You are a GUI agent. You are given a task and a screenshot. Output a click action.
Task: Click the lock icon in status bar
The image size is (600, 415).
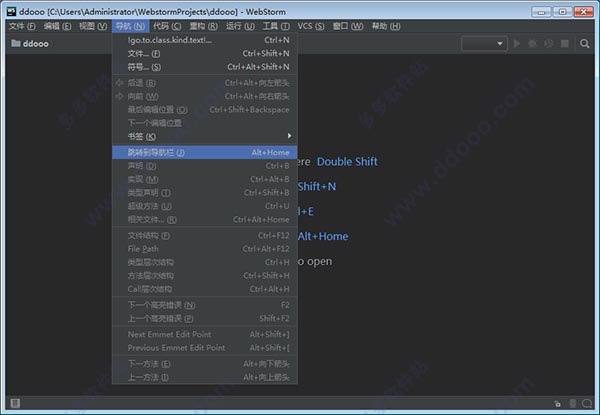(x=557, y=403)
